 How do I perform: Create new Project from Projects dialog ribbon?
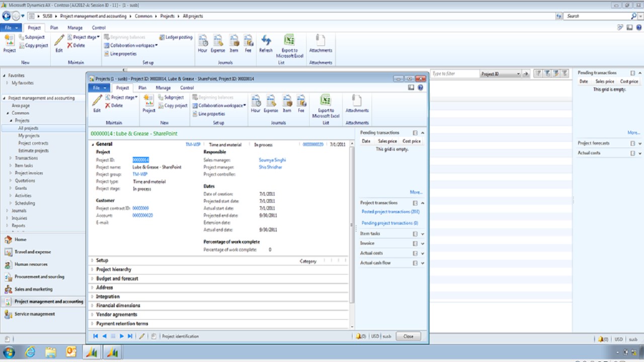149,103
